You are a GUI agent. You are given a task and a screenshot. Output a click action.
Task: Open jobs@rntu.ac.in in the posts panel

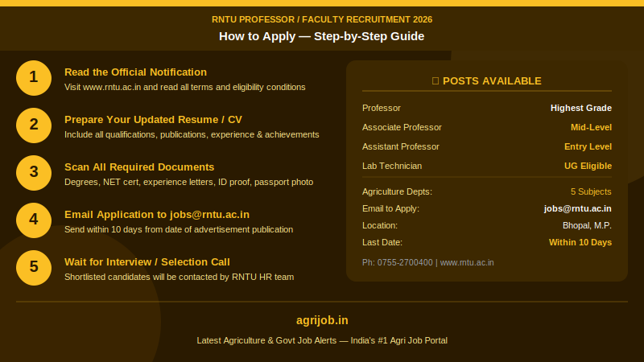[577, 208]
